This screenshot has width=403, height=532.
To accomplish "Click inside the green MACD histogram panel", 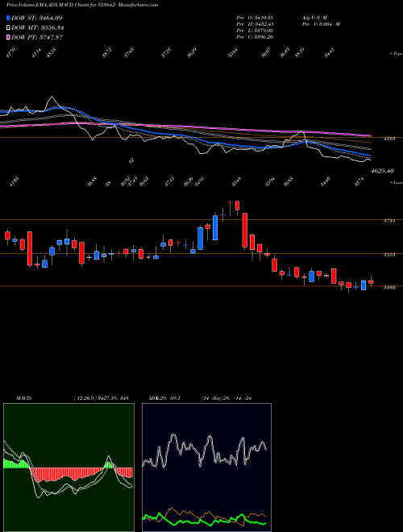I will [x=69, y=468].
